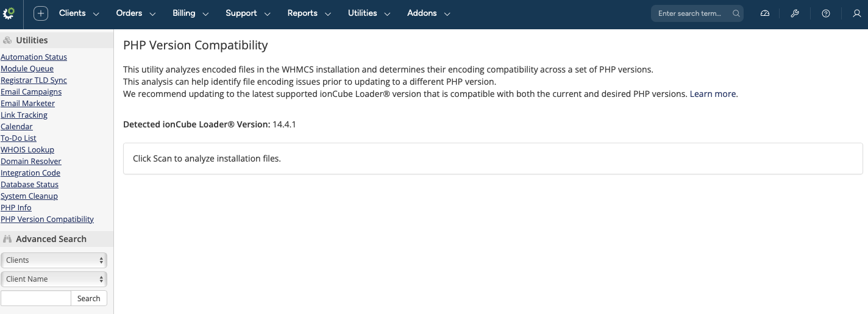Open the Clients search type dropdown

[x=54, y=260]
